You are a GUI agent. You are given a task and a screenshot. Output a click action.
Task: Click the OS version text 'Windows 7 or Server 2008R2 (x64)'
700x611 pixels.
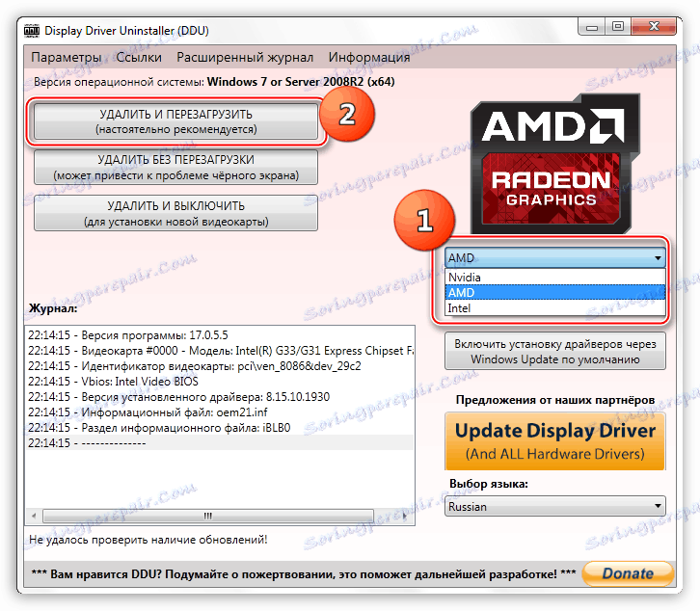pyautogui.click(x=301, y=82)
